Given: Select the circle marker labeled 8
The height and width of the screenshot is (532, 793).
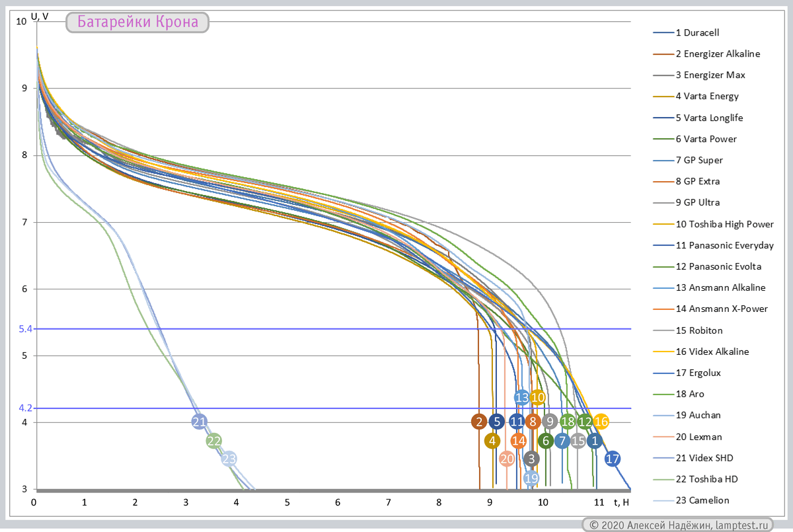Looking at the screenshot, I should pos(533,422).
